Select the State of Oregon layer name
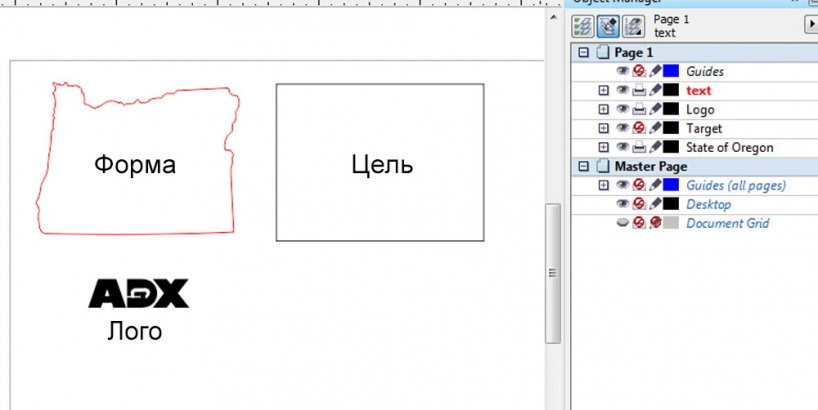Viewport: 818px width, 410px height. click(x=729, y=148)
